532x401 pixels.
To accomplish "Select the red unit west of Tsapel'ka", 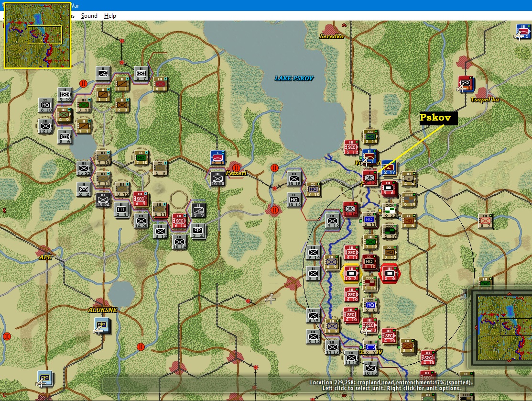I will point(466,84).
